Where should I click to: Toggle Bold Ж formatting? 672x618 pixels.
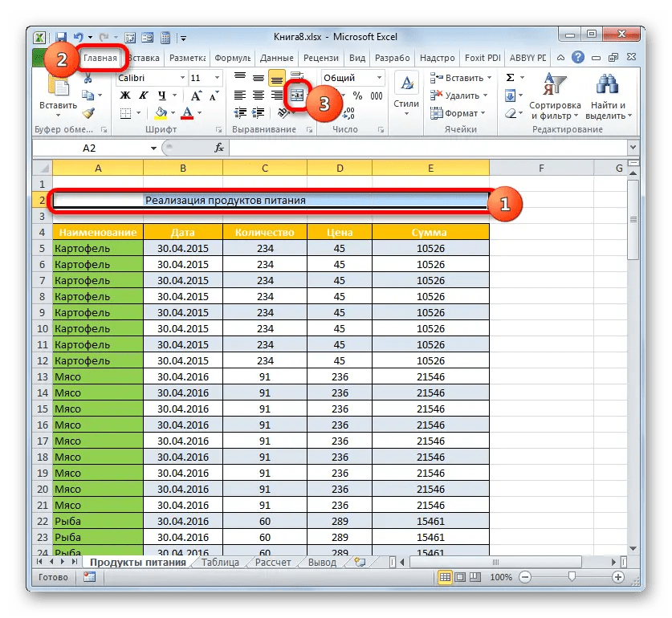[125, 96]
